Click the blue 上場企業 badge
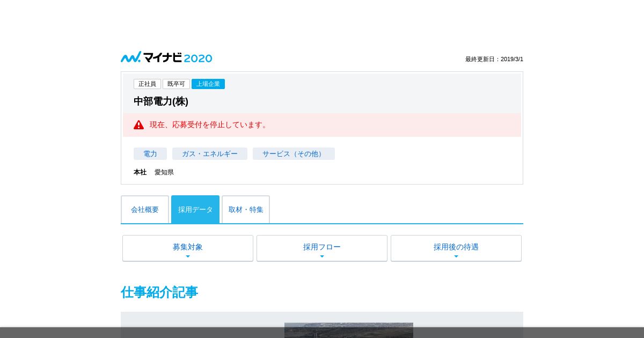Viewport: 644px width, 338px height. coord(208,84)
